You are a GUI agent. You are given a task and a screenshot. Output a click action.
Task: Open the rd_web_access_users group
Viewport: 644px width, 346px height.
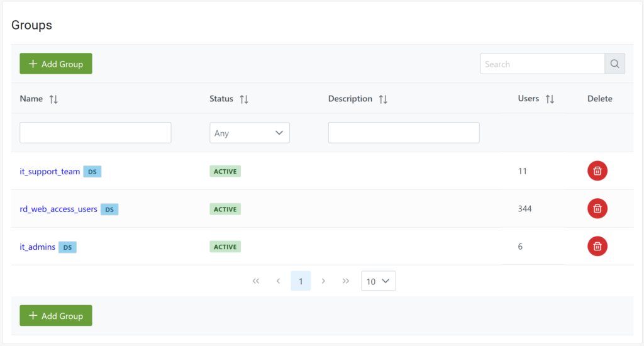[x=58, y=209]
